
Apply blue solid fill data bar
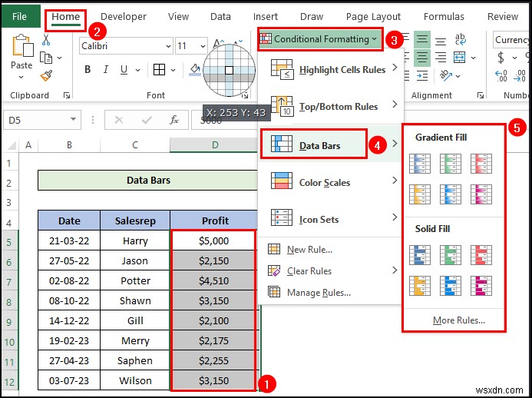click(x=420, y=255)
